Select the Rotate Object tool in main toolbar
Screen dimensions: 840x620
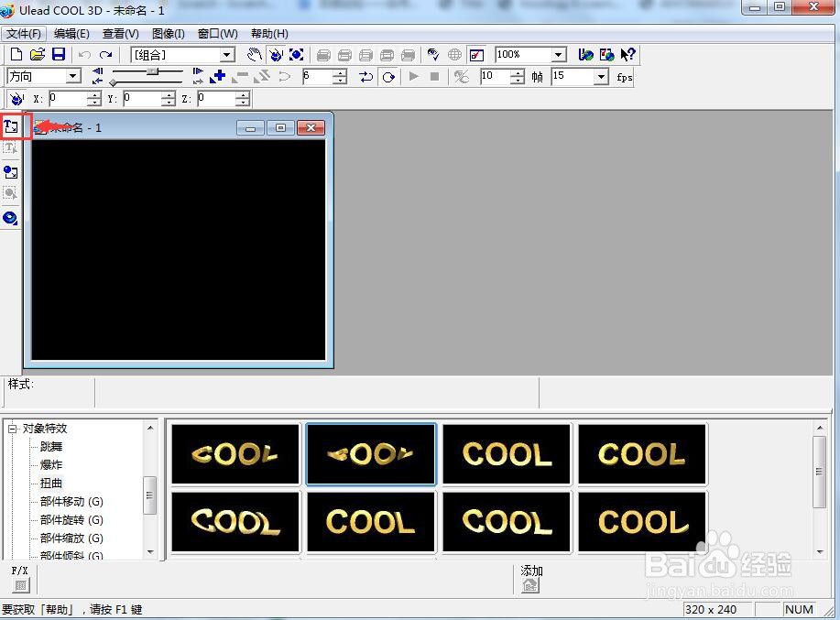pos(276,55)
